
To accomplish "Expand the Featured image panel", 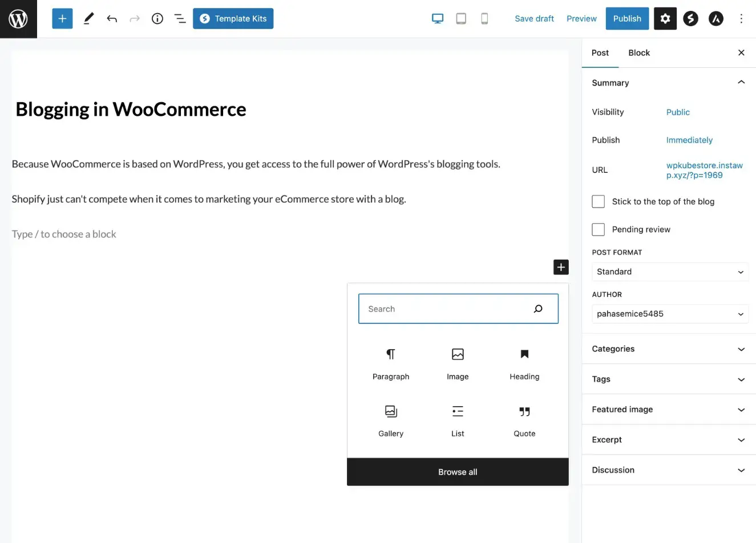I will pos(669,410).
